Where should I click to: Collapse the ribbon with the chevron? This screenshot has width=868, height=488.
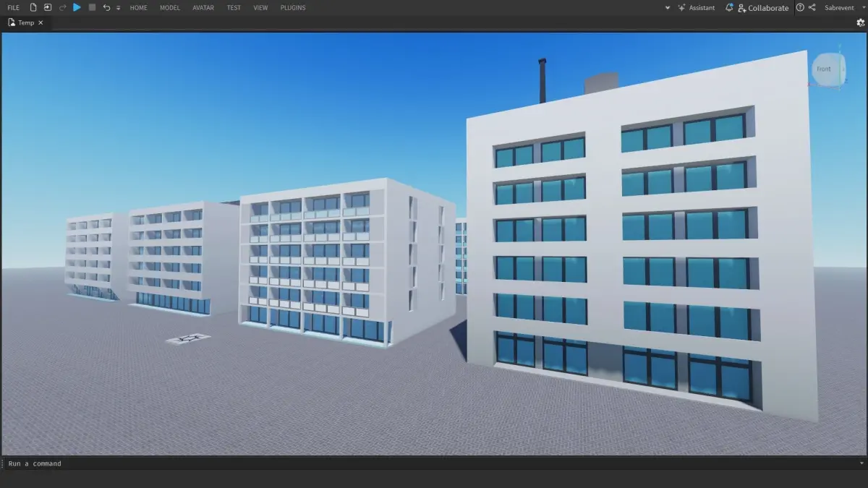tap(668, 8)
